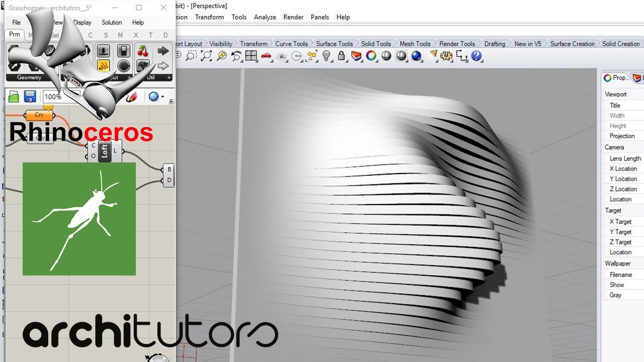This screenshot has width=644, height=362.
Task: Open the Curve Tools toolbar tab
Action: tap(291, 44)
